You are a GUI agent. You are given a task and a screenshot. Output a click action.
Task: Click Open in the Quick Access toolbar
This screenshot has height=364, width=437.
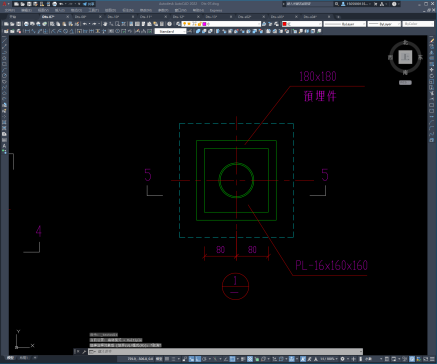point(22,4)
